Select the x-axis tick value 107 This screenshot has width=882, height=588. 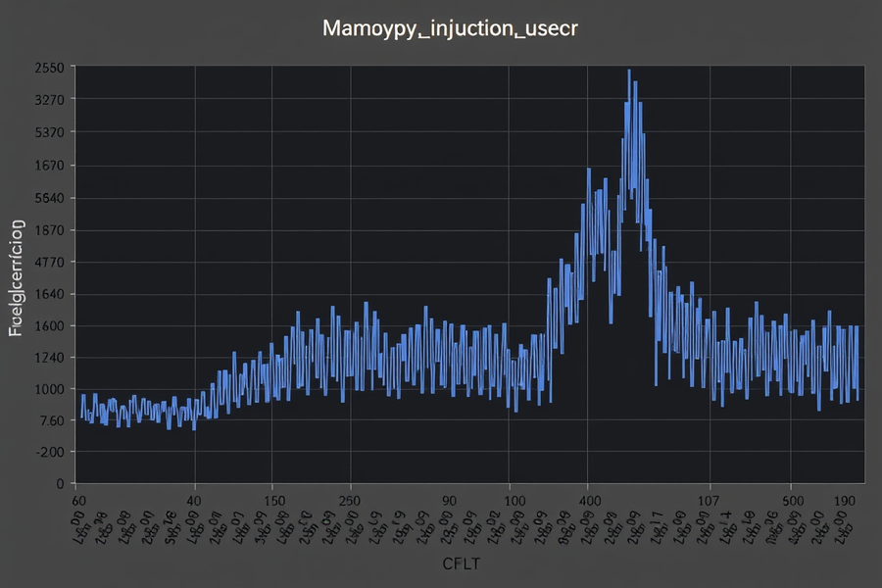pyautogui.click(x=709, y=501)
